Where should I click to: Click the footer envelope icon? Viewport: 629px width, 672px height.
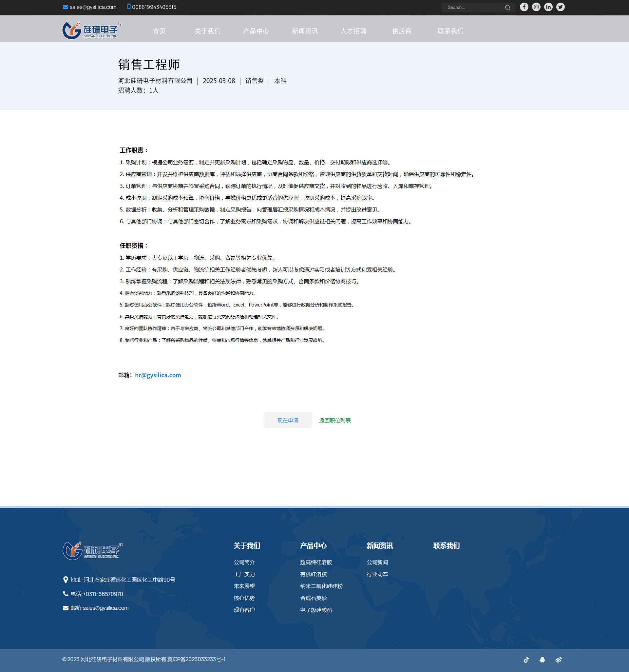[66, 608]
